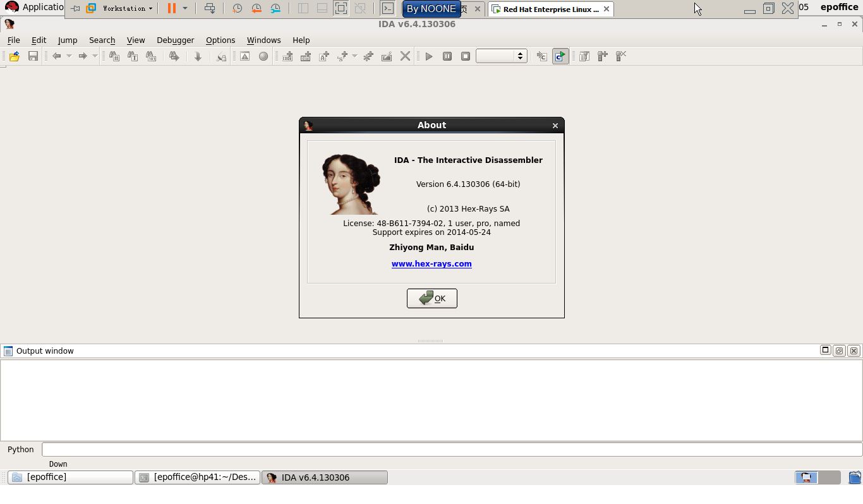Click the X undefine toolbar icon

coord(406,56)
